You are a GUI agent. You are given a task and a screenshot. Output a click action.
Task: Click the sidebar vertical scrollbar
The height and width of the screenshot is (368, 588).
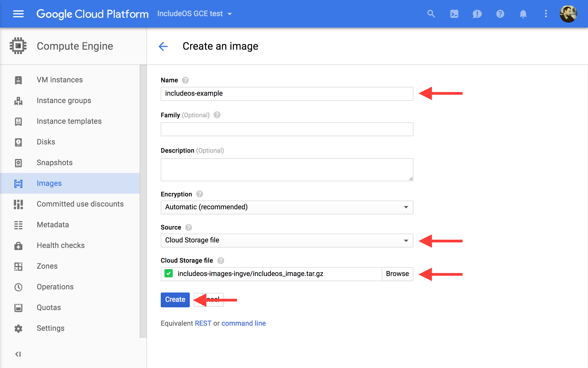click(143, 201)
